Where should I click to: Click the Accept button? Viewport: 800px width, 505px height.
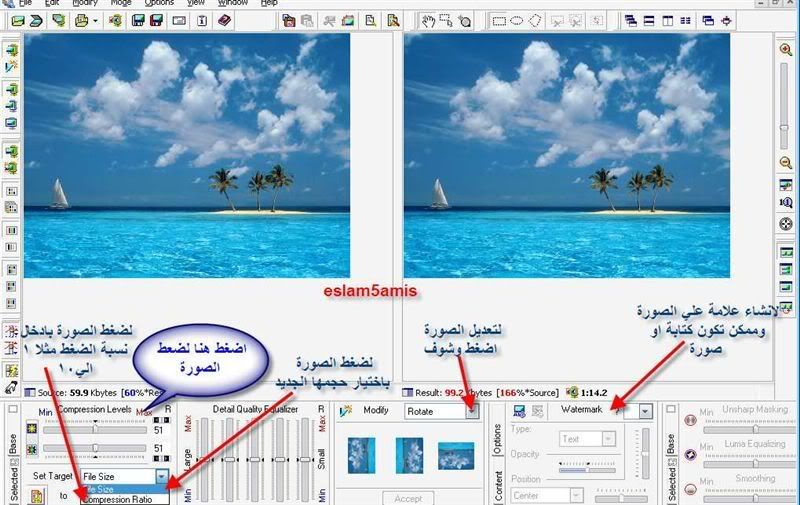pos(408,498)
